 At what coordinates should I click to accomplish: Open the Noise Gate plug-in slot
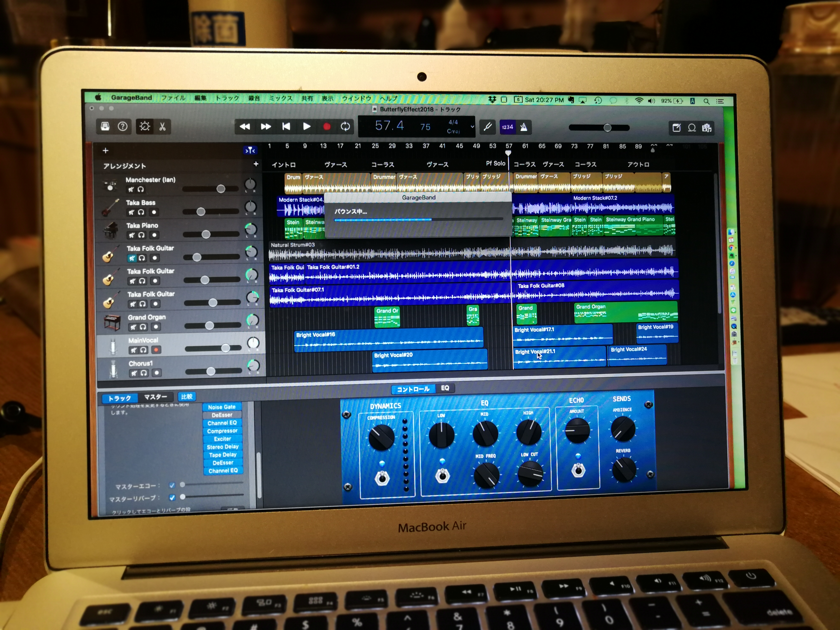pos(222,407)
